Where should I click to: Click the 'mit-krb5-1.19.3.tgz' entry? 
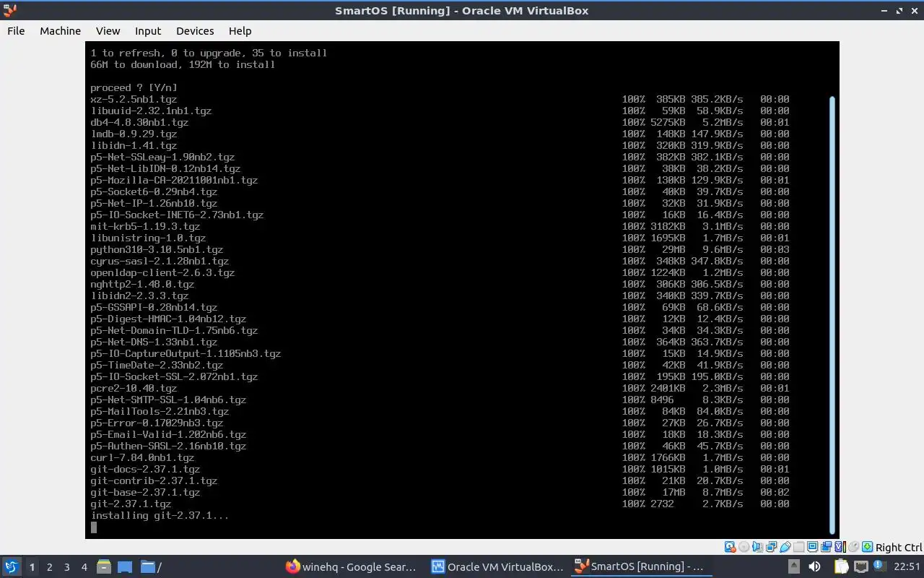coord(145,226)
